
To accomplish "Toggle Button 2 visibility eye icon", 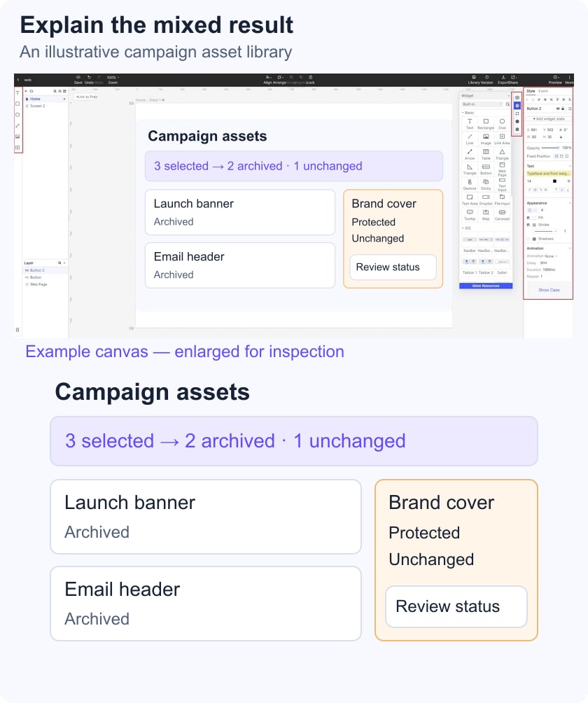I will (558, 109).
